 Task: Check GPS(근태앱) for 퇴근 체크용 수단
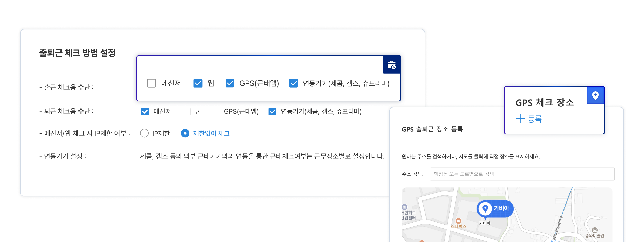tap(215, 112)
